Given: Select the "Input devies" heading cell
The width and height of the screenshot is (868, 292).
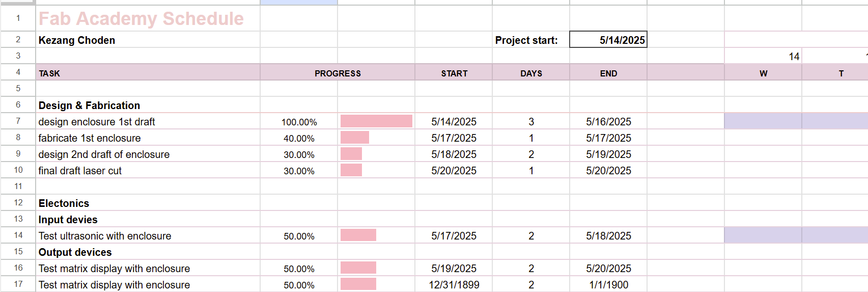Looking at the screenshot, I should click(x=68, y=220).
